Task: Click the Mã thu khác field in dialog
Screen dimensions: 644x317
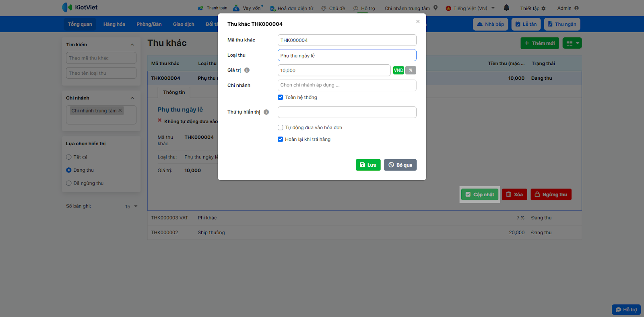Action: tap(347, 40)
